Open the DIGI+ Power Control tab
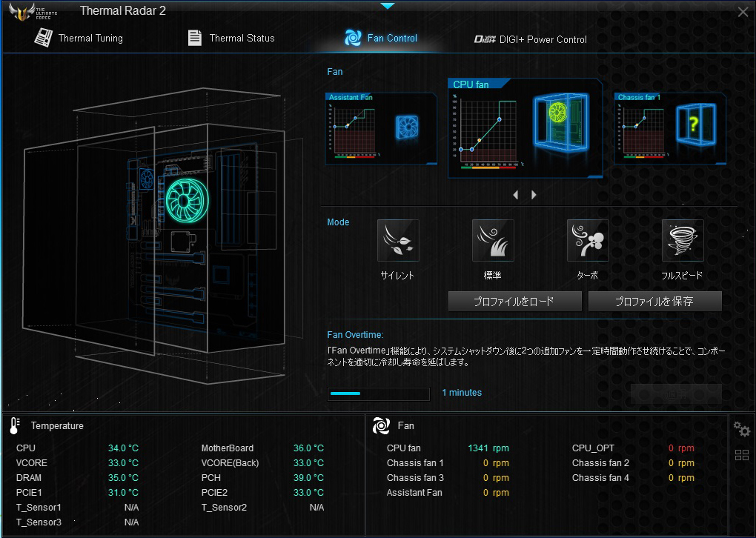 (x=531, y=39)
